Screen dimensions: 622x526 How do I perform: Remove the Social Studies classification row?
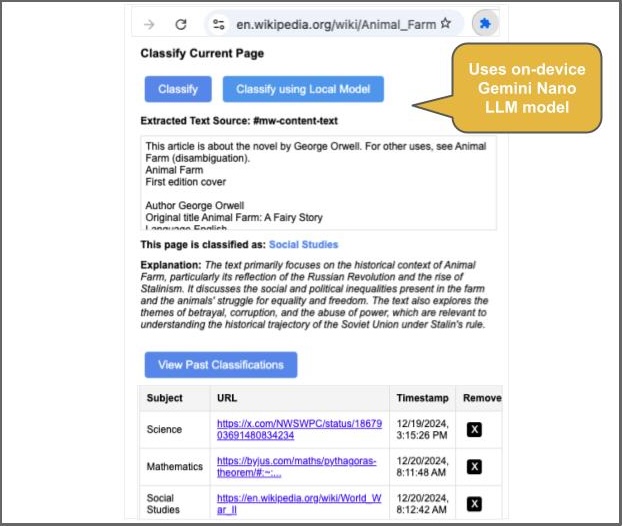[x=474, y=504]
